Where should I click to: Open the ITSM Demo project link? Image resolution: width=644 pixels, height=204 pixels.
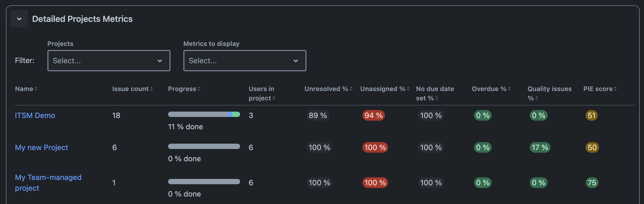[35, 115]
